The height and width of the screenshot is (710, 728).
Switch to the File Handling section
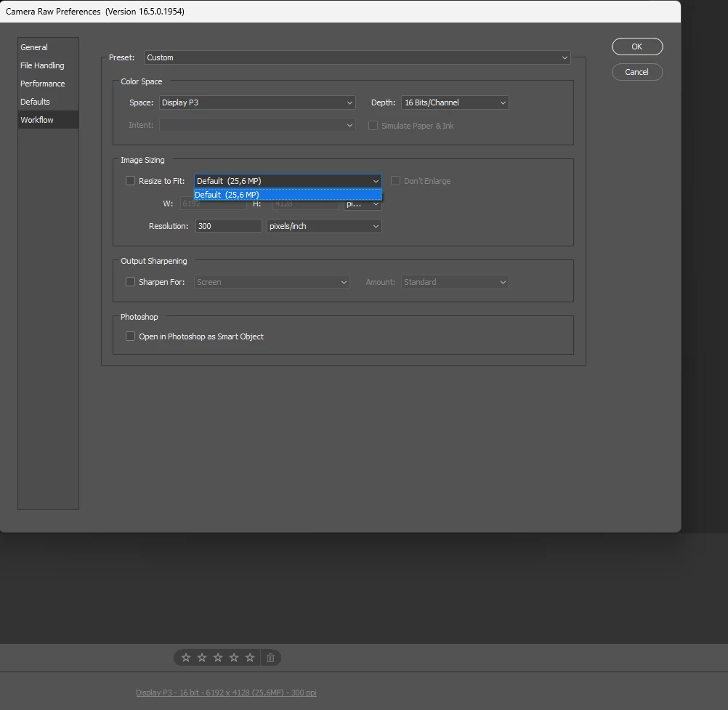(x=48, y=65)
